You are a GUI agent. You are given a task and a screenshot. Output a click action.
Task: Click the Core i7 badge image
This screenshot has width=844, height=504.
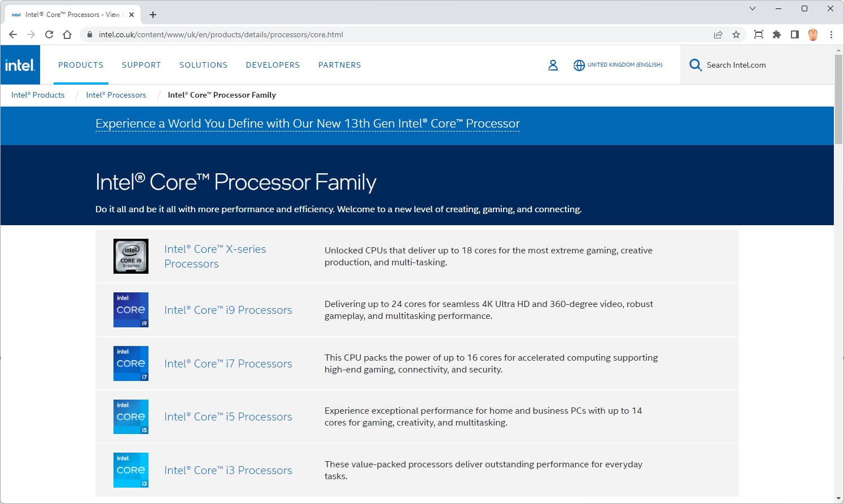[x=131, y=363]
